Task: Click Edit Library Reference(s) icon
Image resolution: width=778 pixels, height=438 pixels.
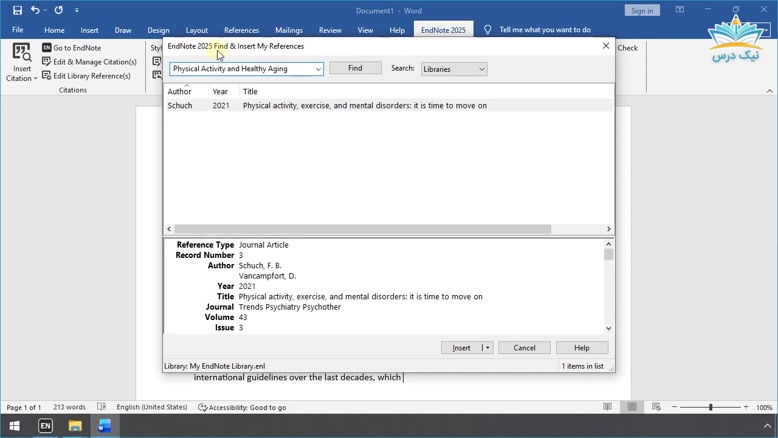Action: coord(47,75)
